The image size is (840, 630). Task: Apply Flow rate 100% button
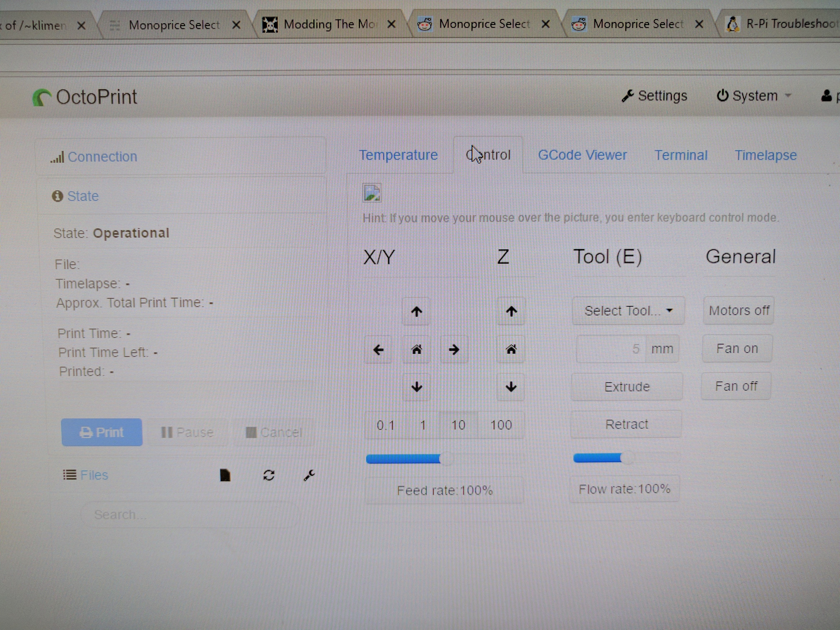pos(625,489)
